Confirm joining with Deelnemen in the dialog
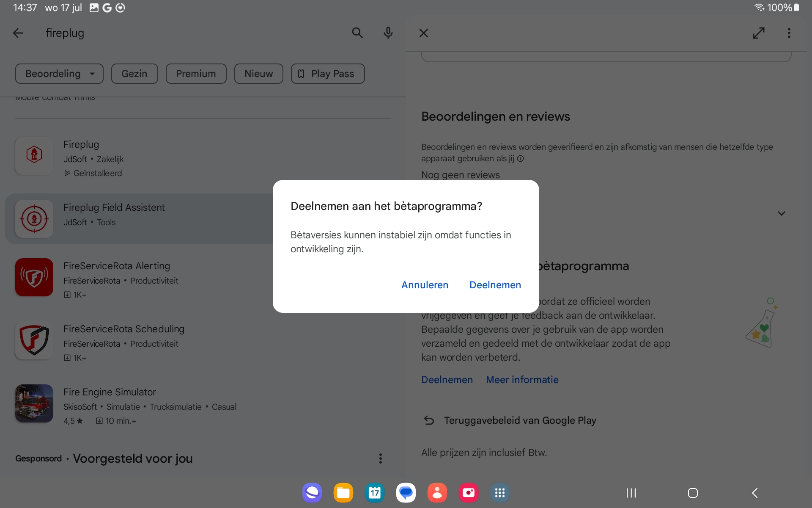This screenshot has height=508, width=812. click(x=495, y=285)
